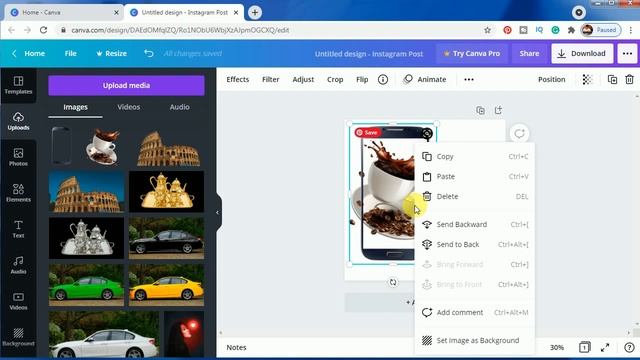Collapse the side panel arrow
The image size is (640, 360).
point(218,212)
